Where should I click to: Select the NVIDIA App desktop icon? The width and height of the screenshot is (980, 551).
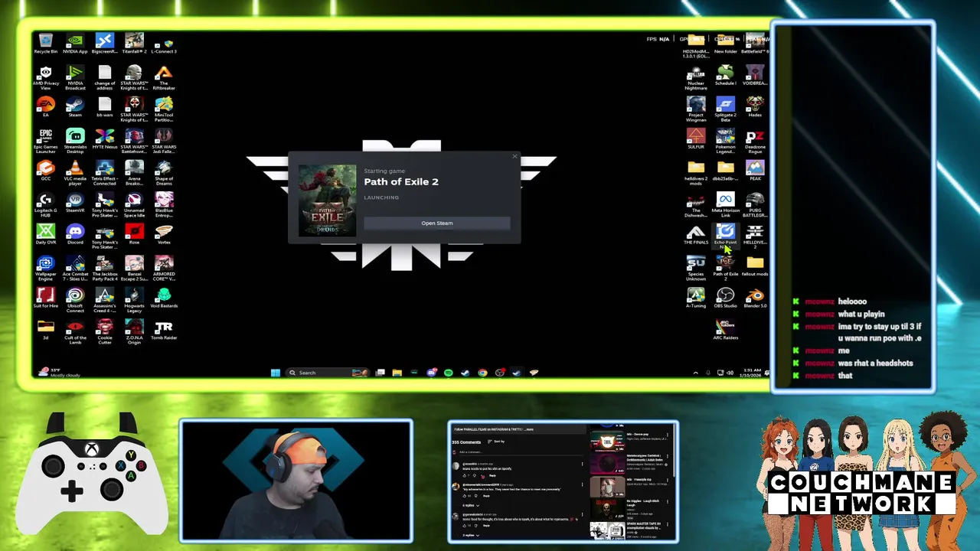(x=75, y=44)
